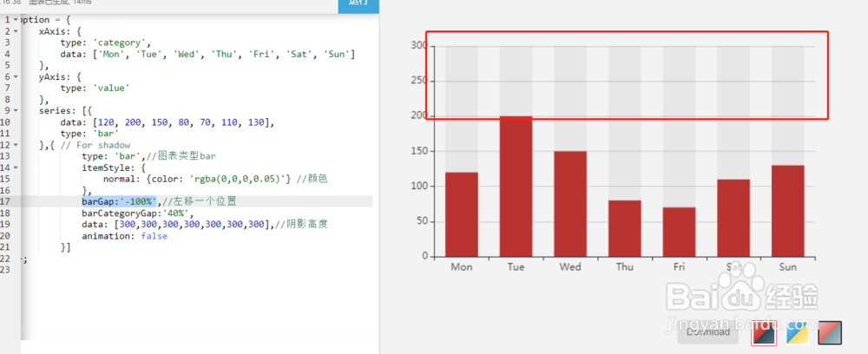The height and width of the screenshot is (354, 868).
Task: Click the xAxis data array with weekday names
Action: click(208, 54)
